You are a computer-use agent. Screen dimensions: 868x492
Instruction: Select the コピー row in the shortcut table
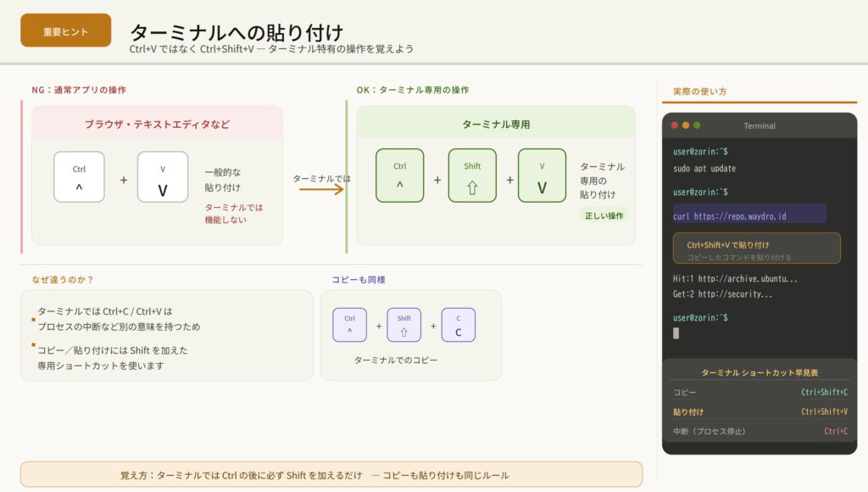(759, 393)
